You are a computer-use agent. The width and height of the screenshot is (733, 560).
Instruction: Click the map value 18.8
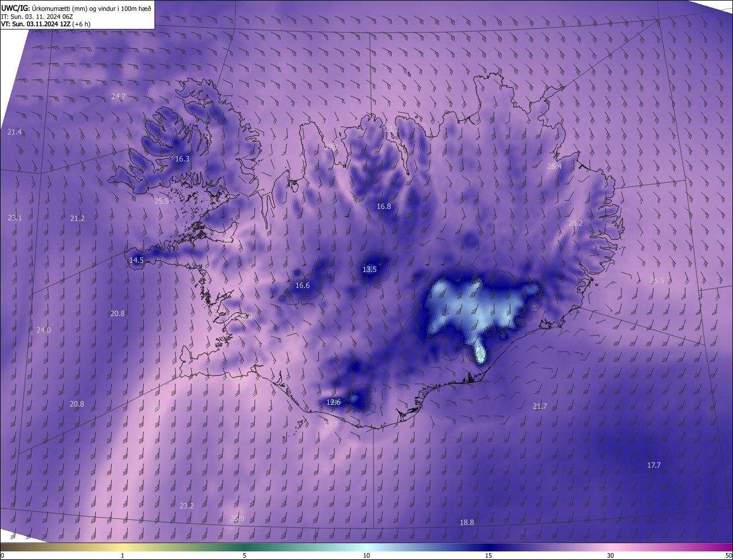467,523
